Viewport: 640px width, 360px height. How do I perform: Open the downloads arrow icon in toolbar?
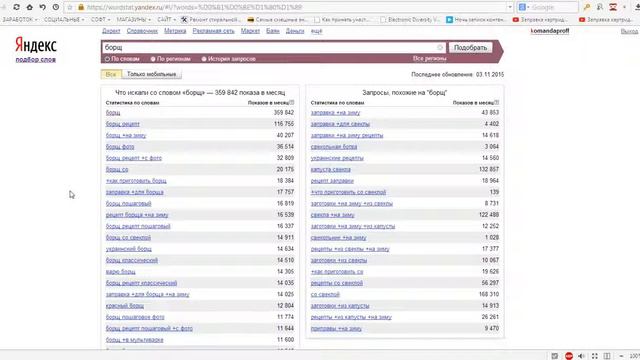pos(638,7)
